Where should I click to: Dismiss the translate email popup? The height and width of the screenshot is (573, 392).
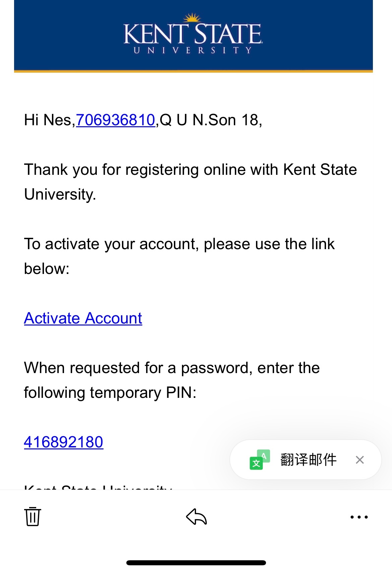pos(360,460)
